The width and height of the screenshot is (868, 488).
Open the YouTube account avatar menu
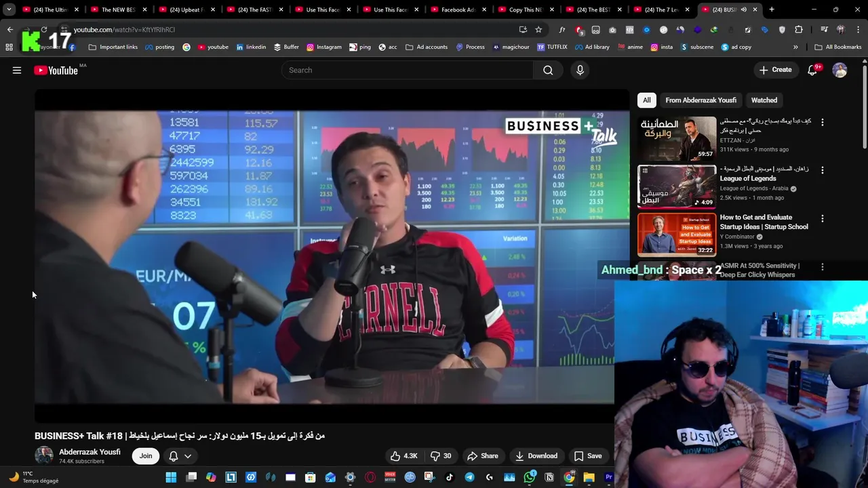coord(840,70)
